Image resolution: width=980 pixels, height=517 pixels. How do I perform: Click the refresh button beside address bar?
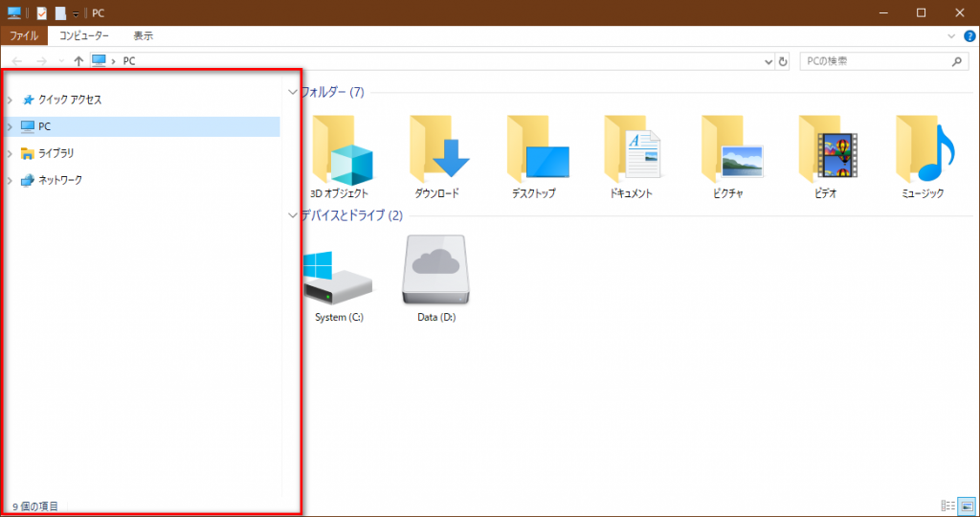point(783,61)
